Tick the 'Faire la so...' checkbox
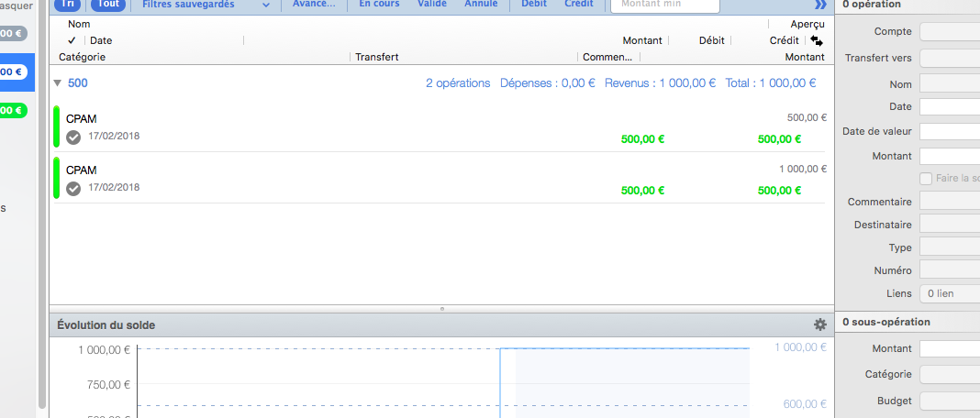 pyautogui.click(x=926, y=178)
